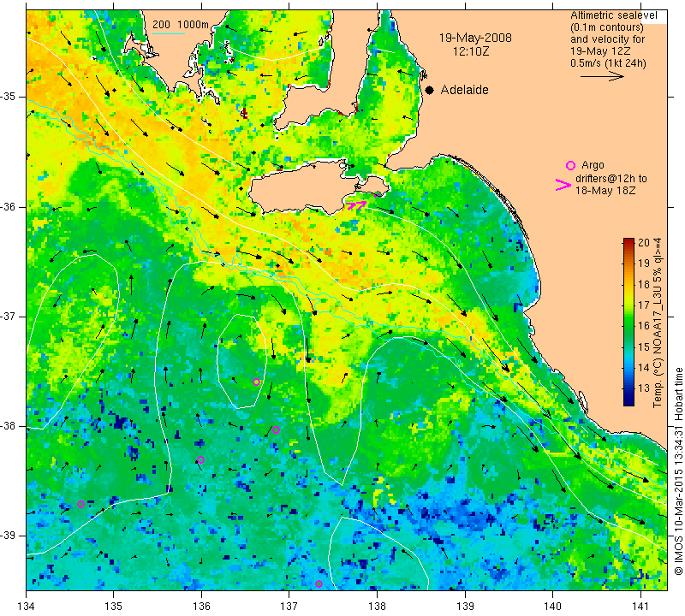Click the Adelaide city label
The width and height of the screenshot is (685, 616).
point(464,90)
